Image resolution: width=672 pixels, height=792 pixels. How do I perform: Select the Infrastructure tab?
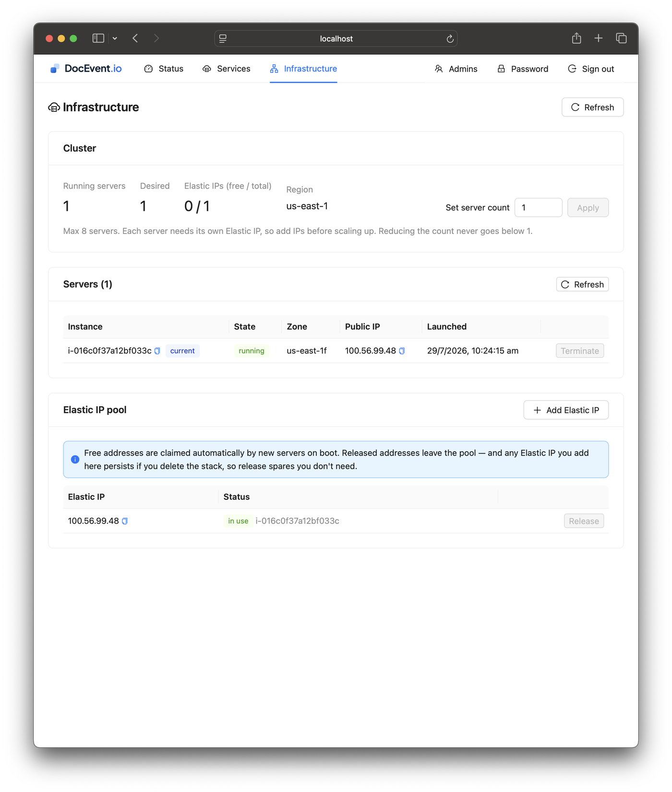(303, 69)
